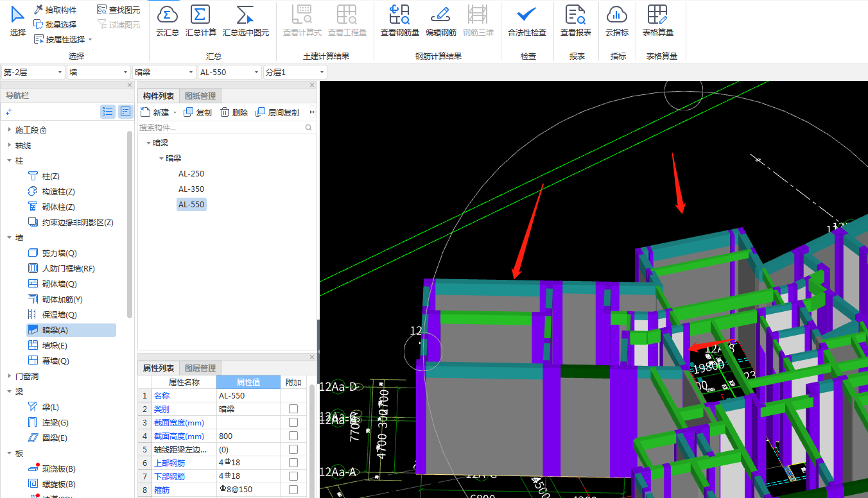Screen dimensions: 868x498
Task: Open the 暗梁 type dropdown
Action: point(164,73)
